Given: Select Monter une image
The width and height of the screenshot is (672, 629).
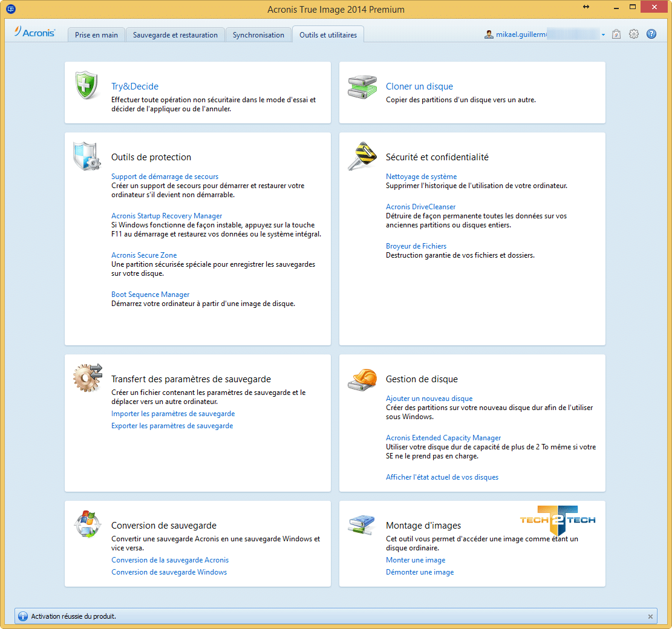Looking at the screenshot, I should (x=416, y=560).
